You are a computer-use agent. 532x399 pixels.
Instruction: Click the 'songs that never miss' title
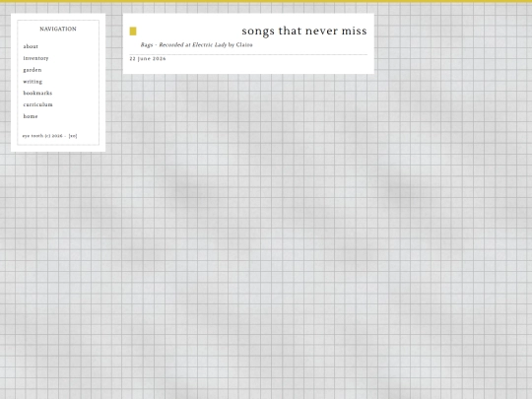pyautogui.click(x=304, y=31)
